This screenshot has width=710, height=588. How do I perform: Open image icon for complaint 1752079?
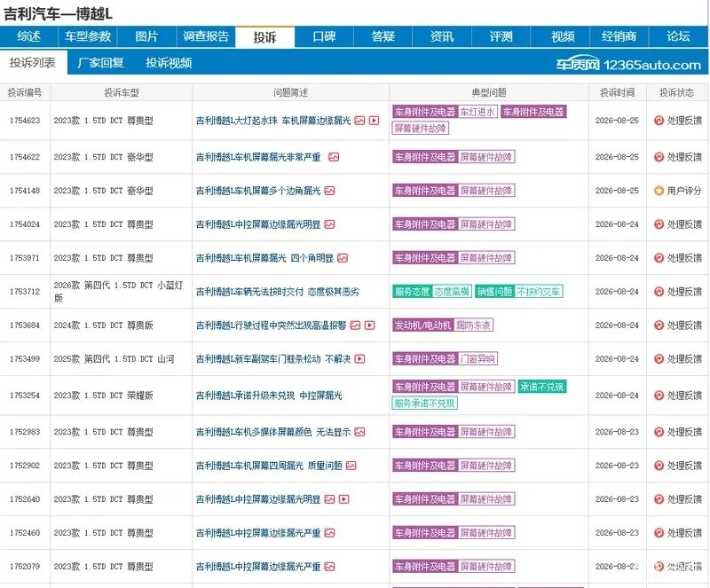[x=329, y=567]
